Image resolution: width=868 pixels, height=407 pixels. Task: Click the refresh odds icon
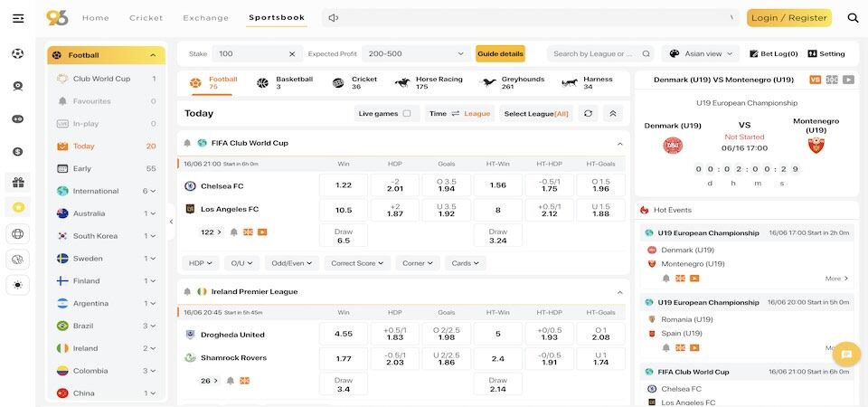coord(589,113)
